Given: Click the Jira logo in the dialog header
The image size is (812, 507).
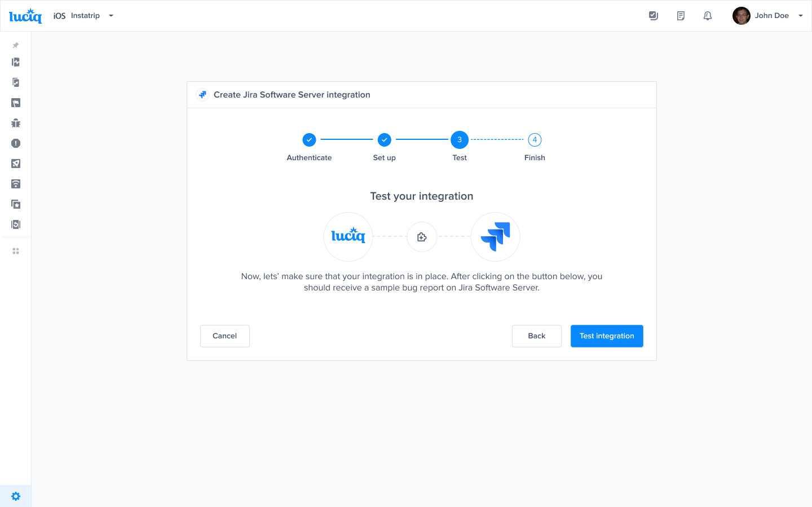Looking at the screenshot, I should click(202, 94).
